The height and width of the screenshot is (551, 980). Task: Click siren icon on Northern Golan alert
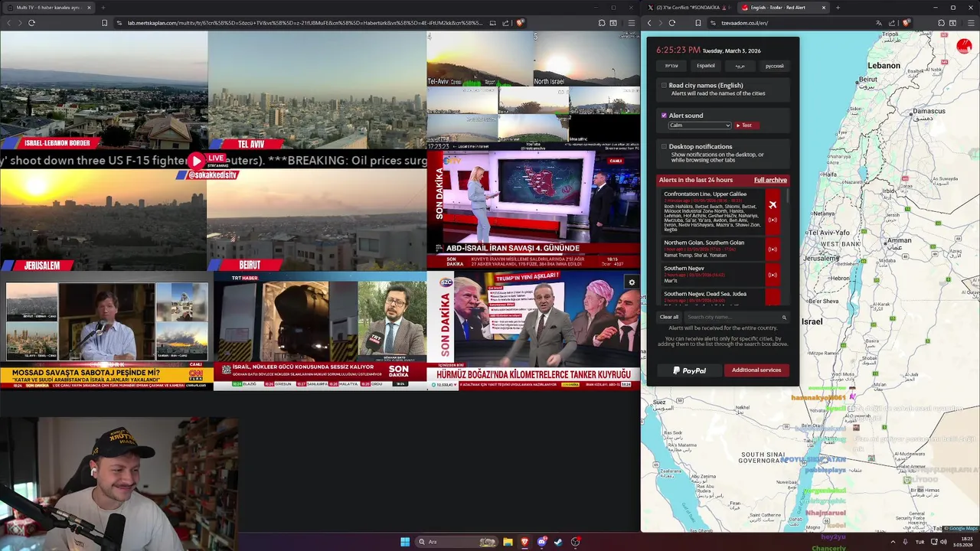coord(773,249)
